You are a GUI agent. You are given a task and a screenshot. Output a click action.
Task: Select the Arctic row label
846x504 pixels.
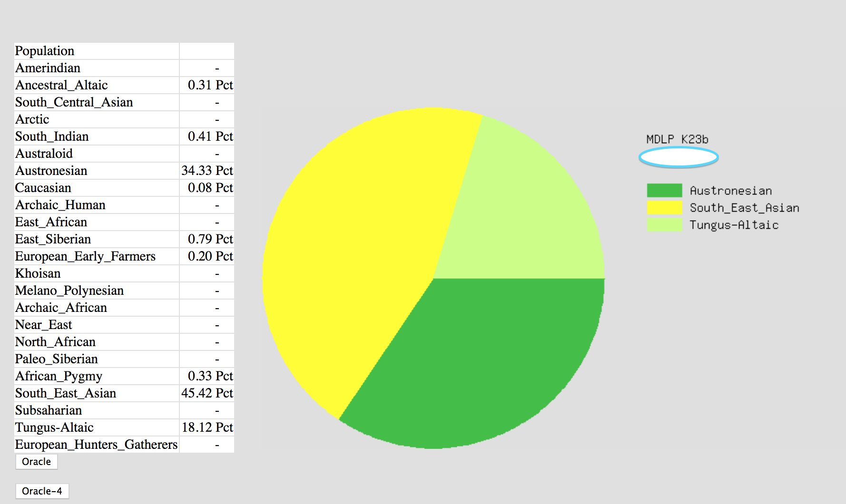[x=32, y=119]
